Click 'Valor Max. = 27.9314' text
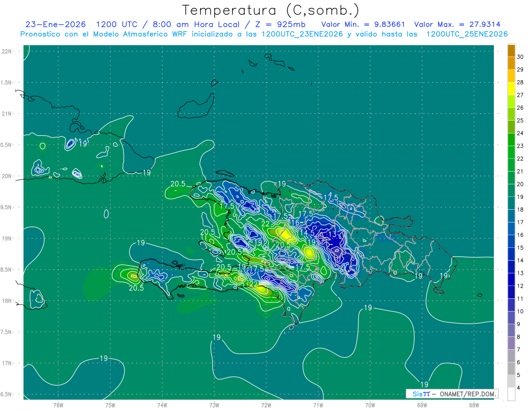 pyautogui.click(x=457, y=24)
